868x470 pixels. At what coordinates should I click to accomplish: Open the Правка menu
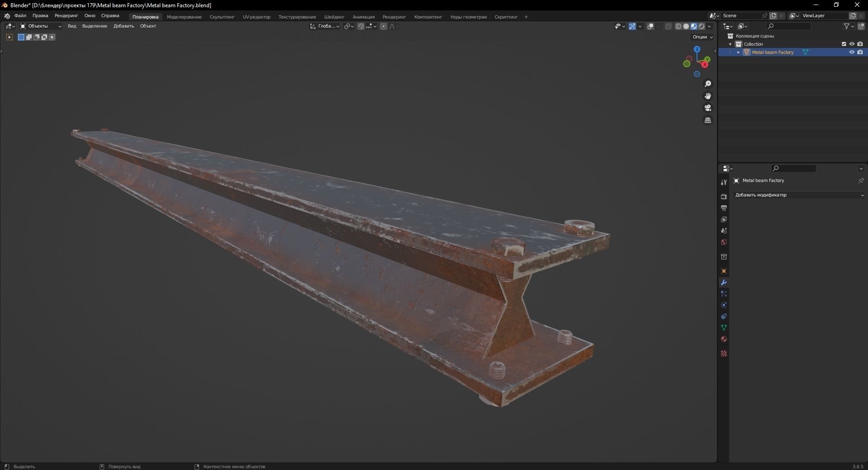pos(40,16)
